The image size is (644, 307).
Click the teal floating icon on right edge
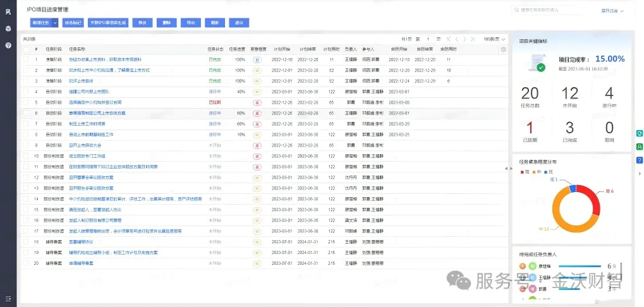(x=640, y=133)
